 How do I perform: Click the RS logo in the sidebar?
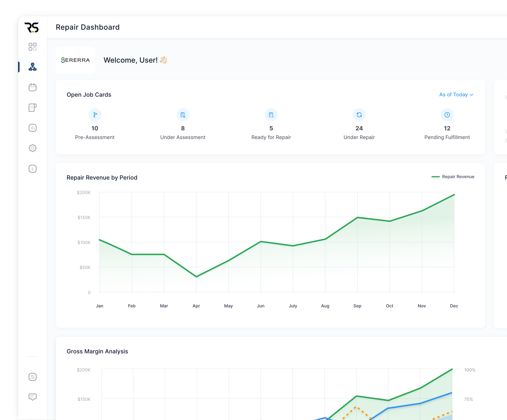tap(32, 28)
